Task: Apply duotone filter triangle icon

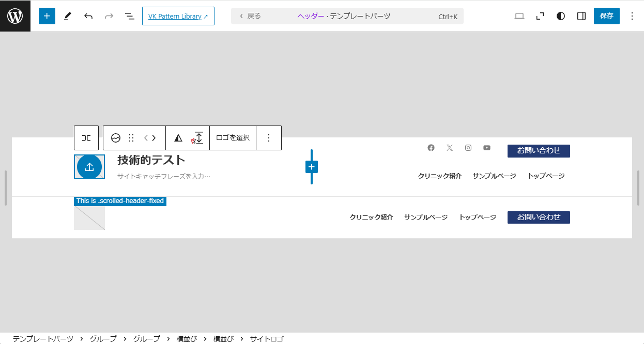Action: tap(178, 138)
